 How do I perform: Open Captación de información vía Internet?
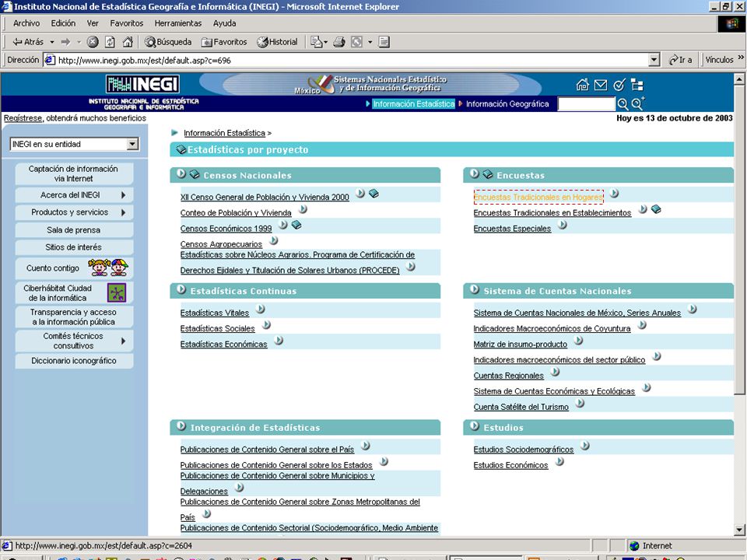click(73, 173)
